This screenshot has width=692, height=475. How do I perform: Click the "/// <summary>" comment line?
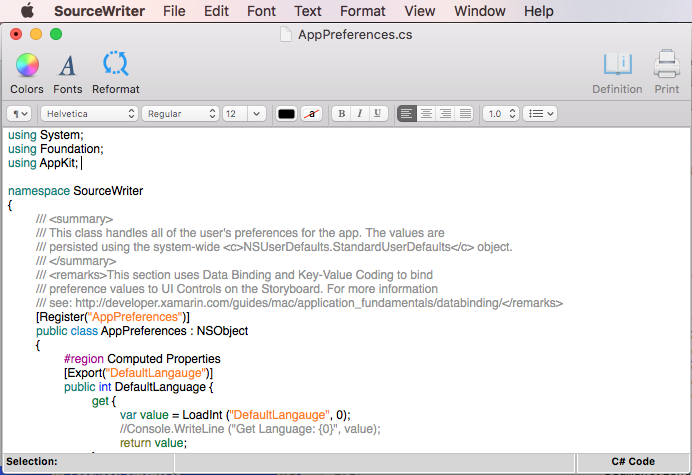75,219
